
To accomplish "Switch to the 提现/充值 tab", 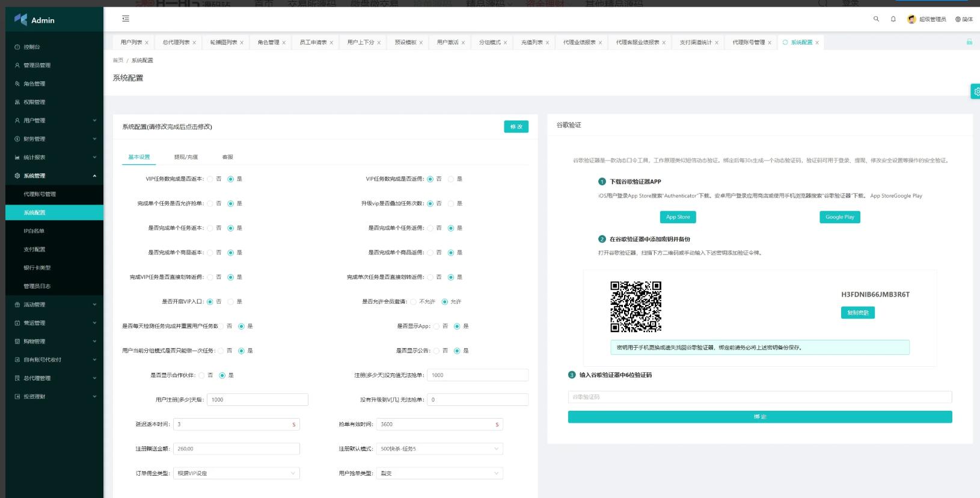I will 186,157.
